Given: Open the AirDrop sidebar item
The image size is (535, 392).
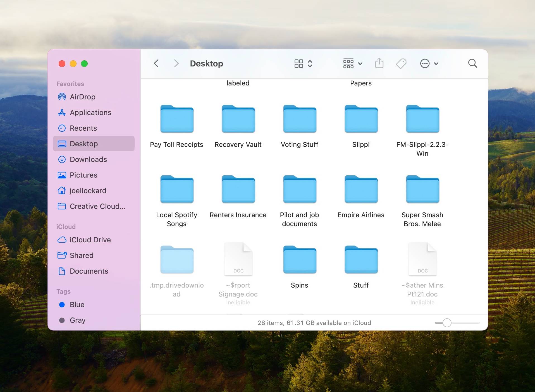Looking at the screenshot, I should 82,97.
